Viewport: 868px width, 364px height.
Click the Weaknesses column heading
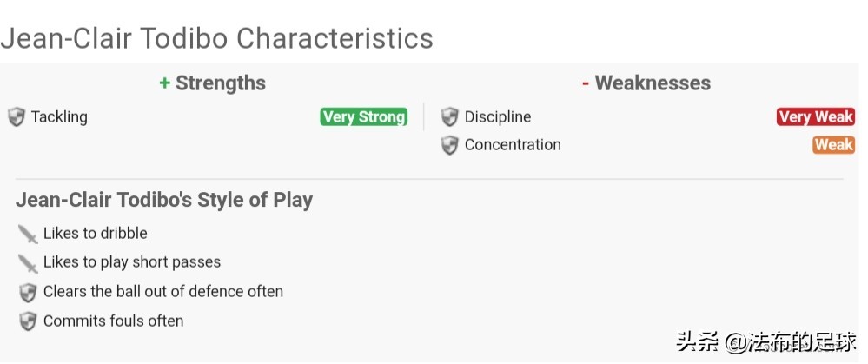click(x=646, y=83)
